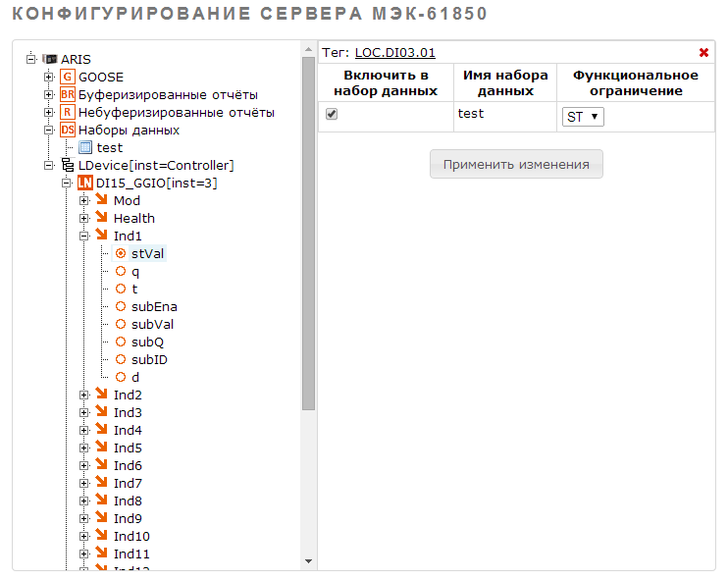Click the arrow icon beside Ind11

coord(102,553)
